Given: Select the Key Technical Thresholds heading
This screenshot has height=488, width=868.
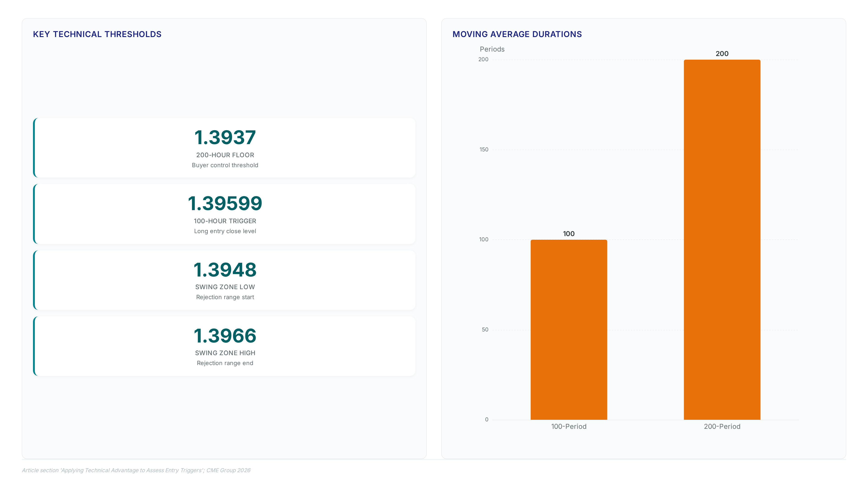Looking at the screenshot, I should pyautogui.click(x=97, y=34).
